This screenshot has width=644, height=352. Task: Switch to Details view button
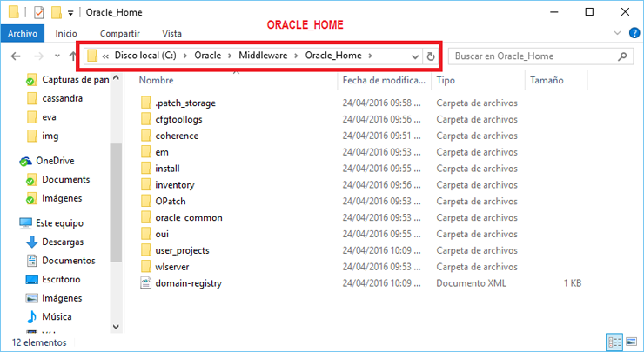614,342
